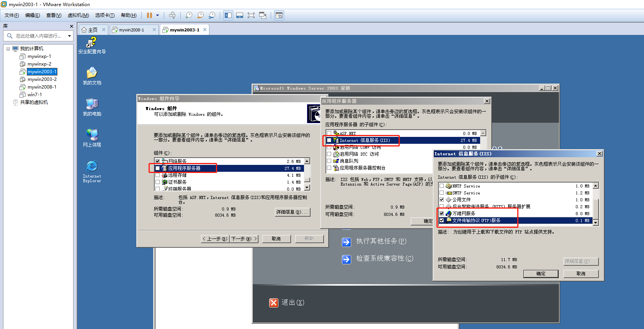The width and height of the screenshot is (644, 329).
Task: Click the 安全配置向导 desktop icon
Action: click(92, 45)
